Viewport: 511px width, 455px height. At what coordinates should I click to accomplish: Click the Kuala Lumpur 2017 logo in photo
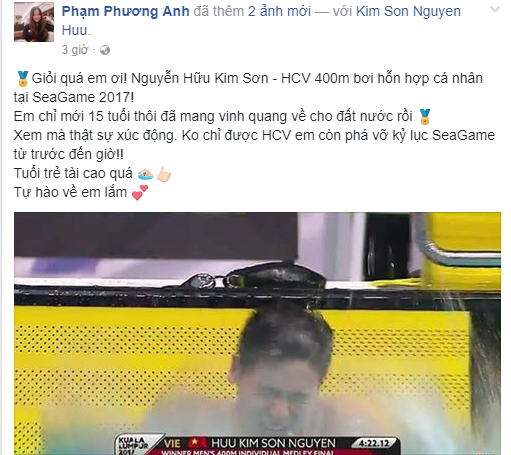point(133,446)
